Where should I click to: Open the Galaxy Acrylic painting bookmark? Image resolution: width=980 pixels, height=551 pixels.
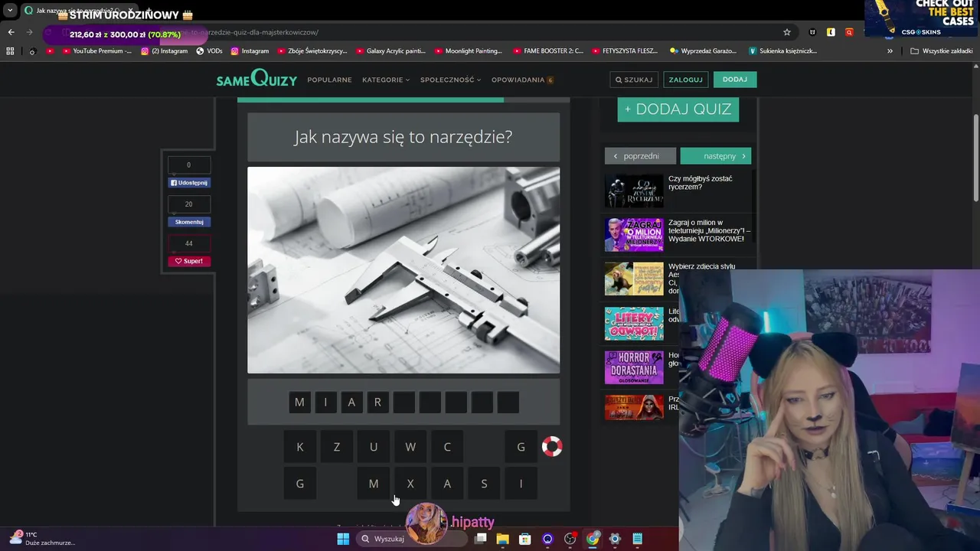390,51
